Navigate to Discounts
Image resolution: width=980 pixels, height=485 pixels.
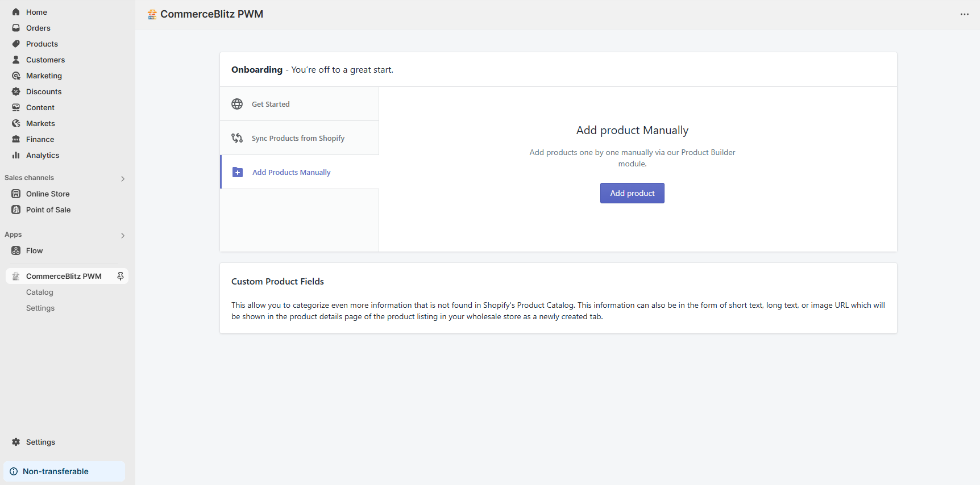click(44, 91)
